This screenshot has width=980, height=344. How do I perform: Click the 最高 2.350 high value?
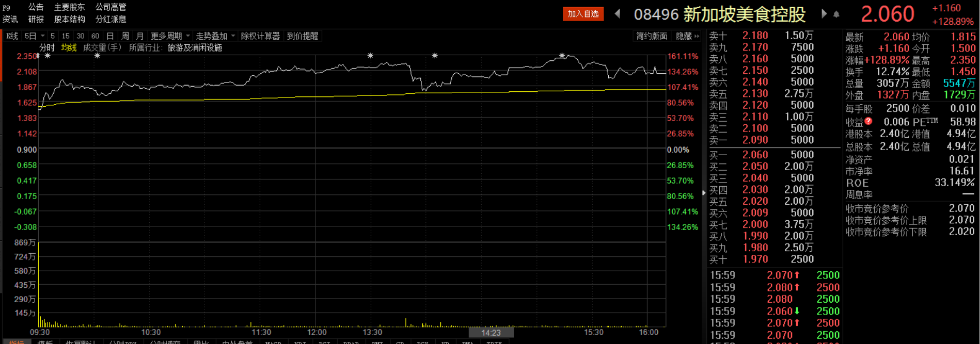coord(963,60)
